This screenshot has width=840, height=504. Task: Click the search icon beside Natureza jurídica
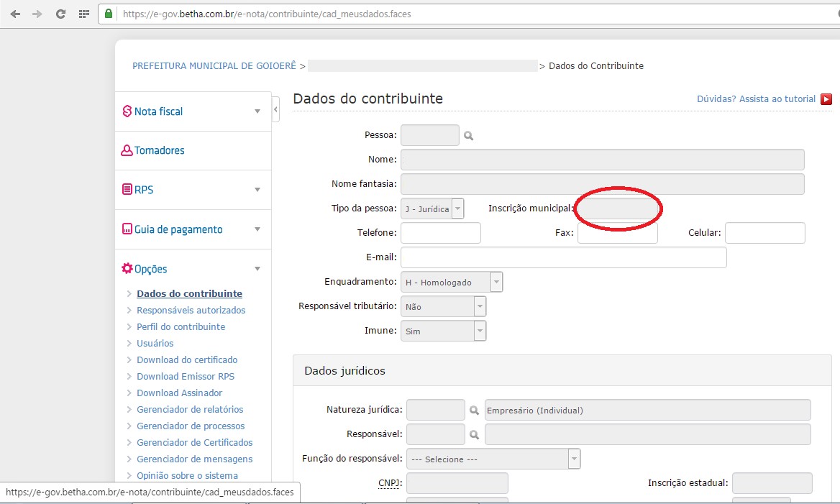tap(475, 411)
